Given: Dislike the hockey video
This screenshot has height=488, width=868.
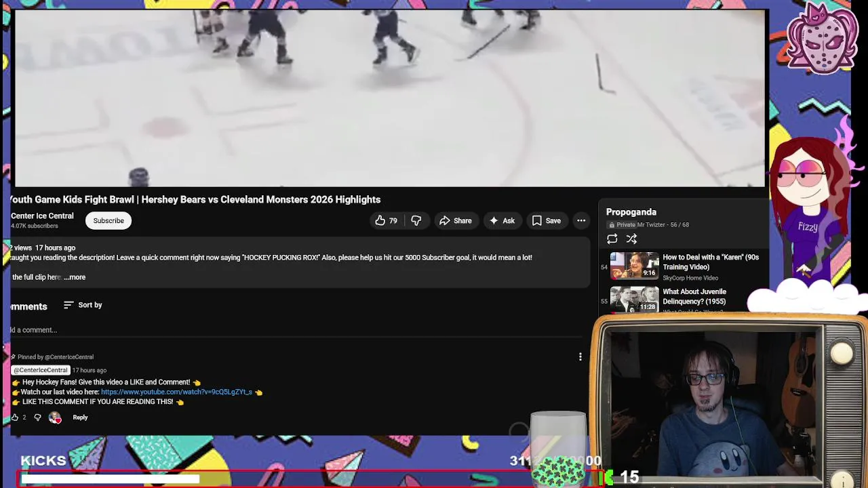Looking at the screenshot, I should pyautogui.click(x=416, y=220).
